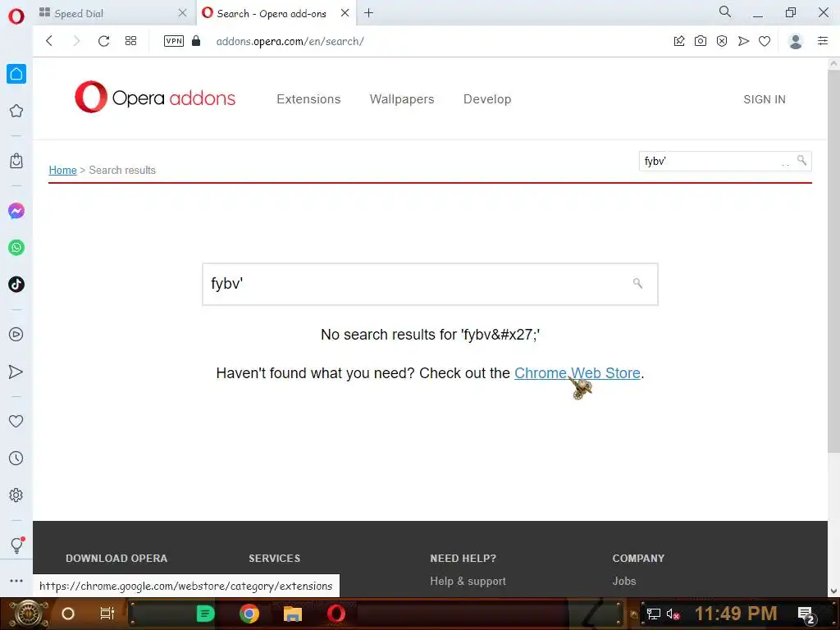
Task: Submit the large search box magnifier
Action: click(637, 283)
